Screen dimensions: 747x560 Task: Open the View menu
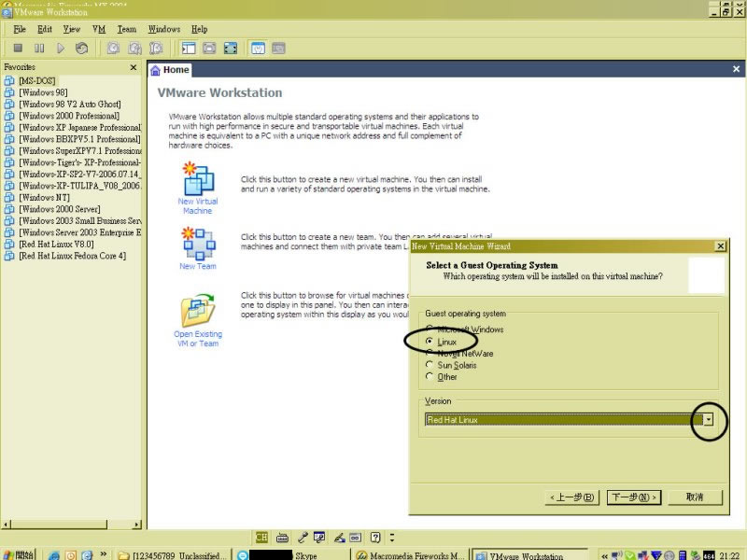72,30
